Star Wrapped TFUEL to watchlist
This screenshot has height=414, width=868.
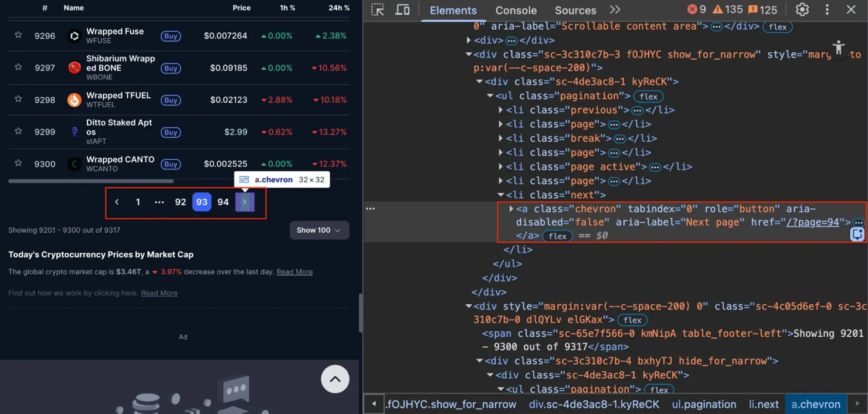tap(18, 99)
